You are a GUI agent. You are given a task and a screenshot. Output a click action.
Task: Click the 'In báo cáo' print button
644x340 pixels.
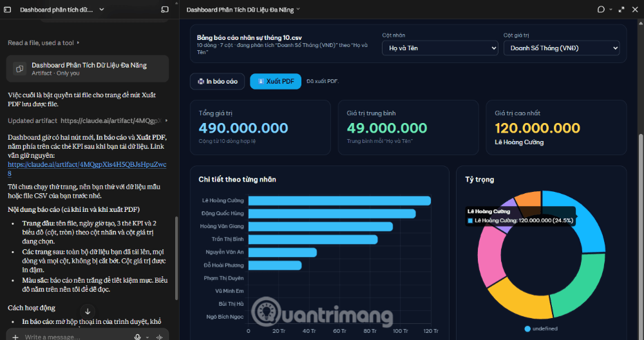[x=217, y=81]
